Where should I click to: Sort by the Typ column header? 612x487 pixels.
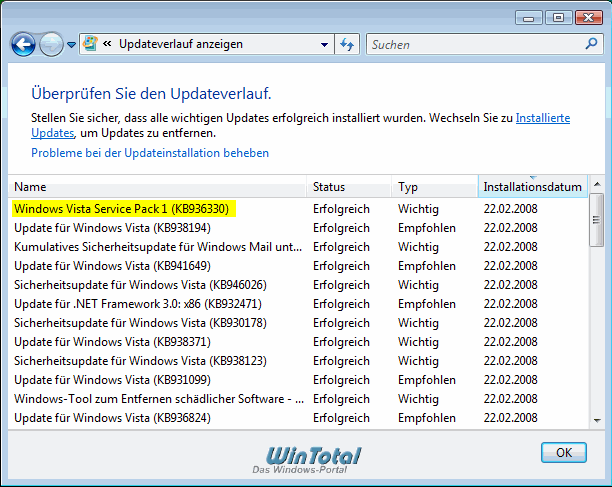(435, 187)
